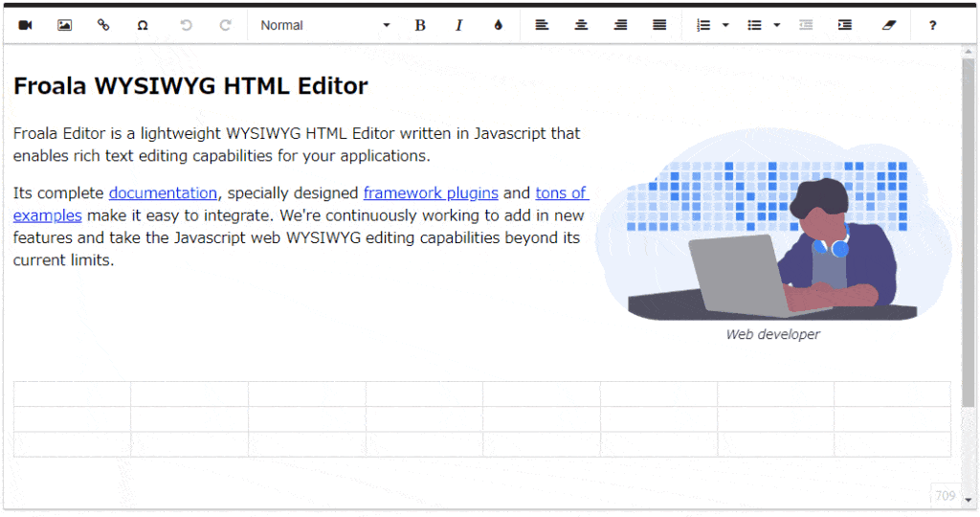980x517 pixels.
Task: Align text to the center
Action: (x=581, y=26)
